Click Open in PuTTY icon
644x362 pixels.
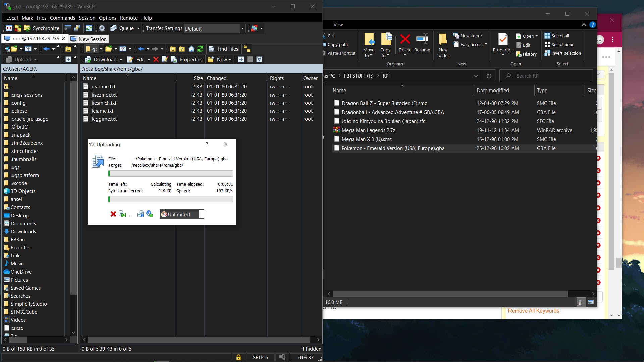coord(77,28)
